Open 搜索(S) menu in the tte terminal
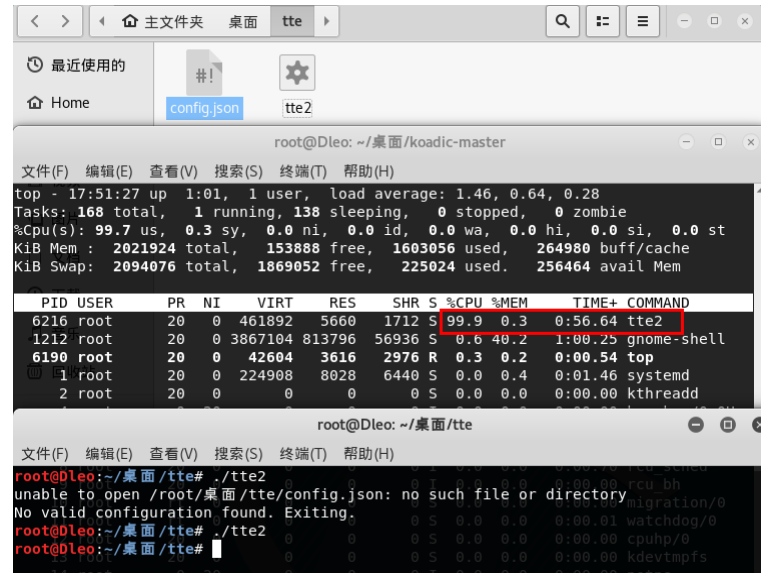This screenshot has width=765, height=580. click(238, 453)
